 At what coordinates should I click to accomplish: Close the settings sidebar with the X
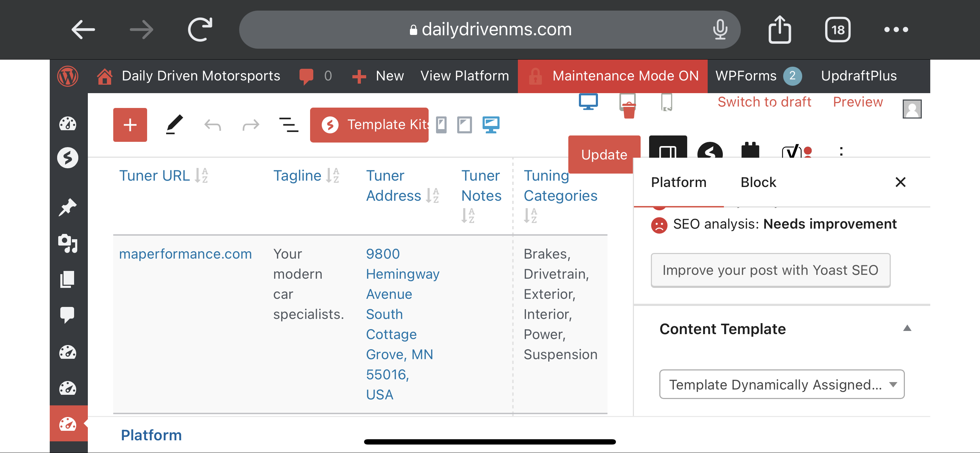point(901,182)
